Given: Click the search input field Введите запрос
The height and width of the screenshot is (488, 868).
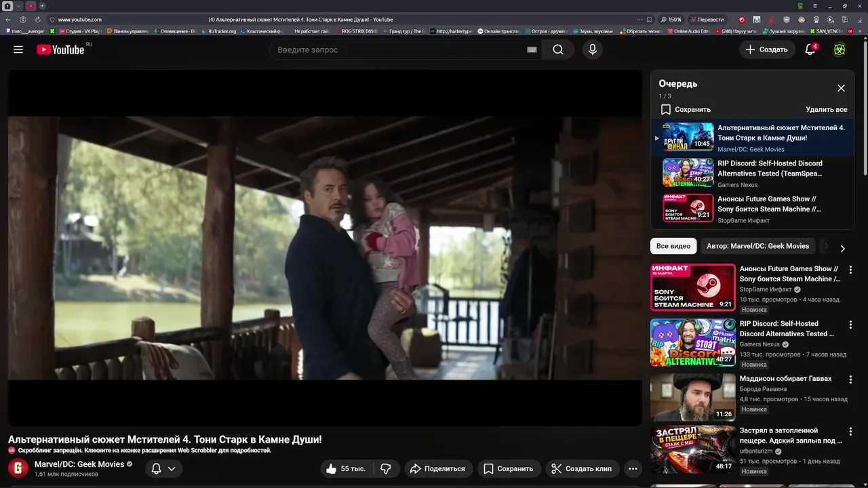Looking at the screenshot, I should point(400,49).
